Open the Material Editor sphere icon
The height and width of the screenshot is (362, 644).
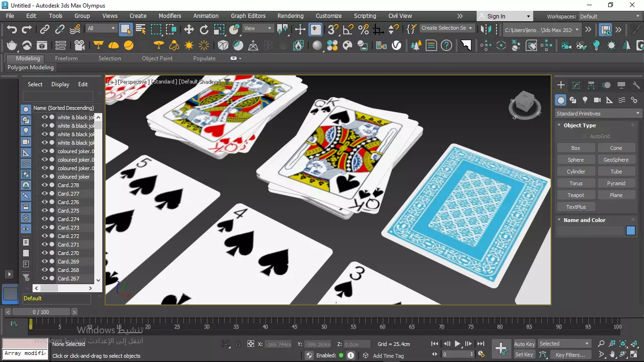click(x=317, y=46)
